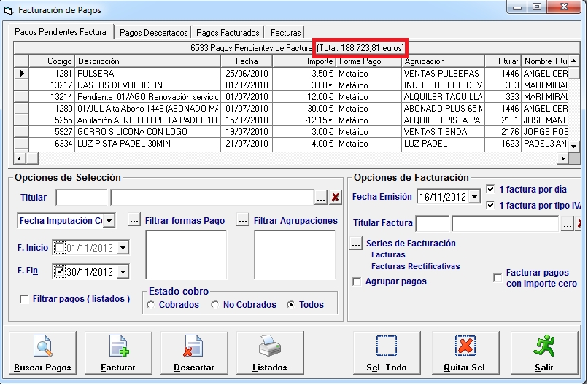Click table horizontal scrollbar left arrow
Image resolution: width=588 pixels, height=385 pixels.
click(x=20, y=158)
